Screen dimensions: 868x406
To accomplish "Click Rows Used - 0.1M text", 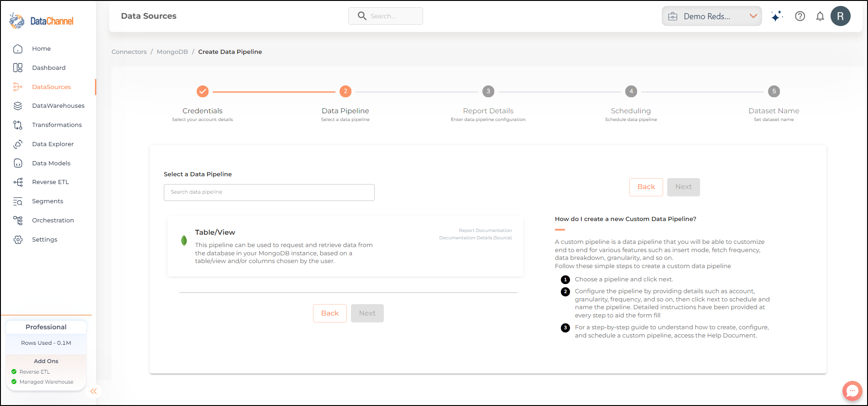I will click(x=46, y=343).
